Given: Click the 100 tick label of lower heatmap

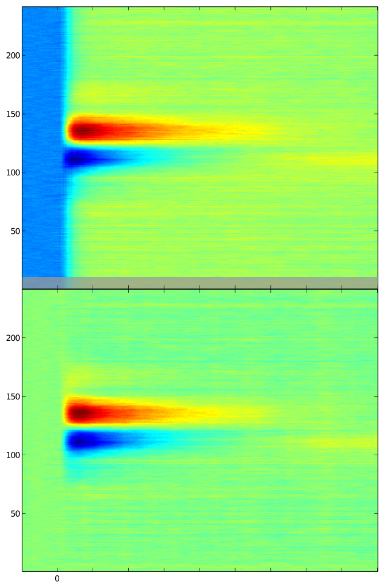Looking at the screenshot, I should (13, 455).
